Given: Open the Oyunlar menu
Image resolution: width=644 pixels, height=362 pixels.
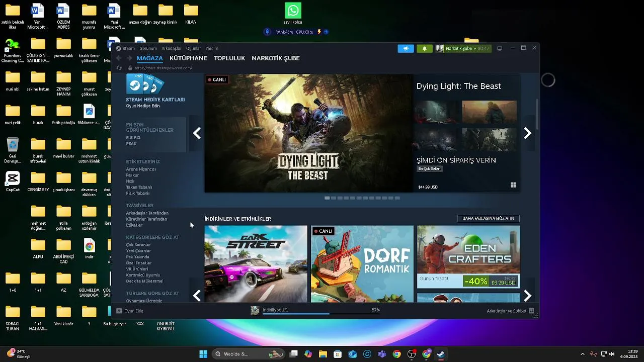Looking at the screenshot, I should [x=194, y=49].
